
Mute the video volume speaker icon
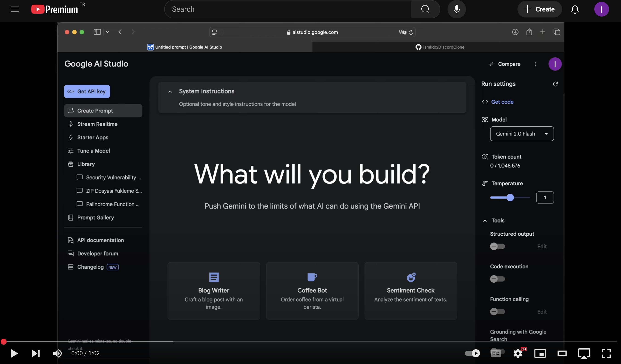pyautogui.click(x=57, y=353)
